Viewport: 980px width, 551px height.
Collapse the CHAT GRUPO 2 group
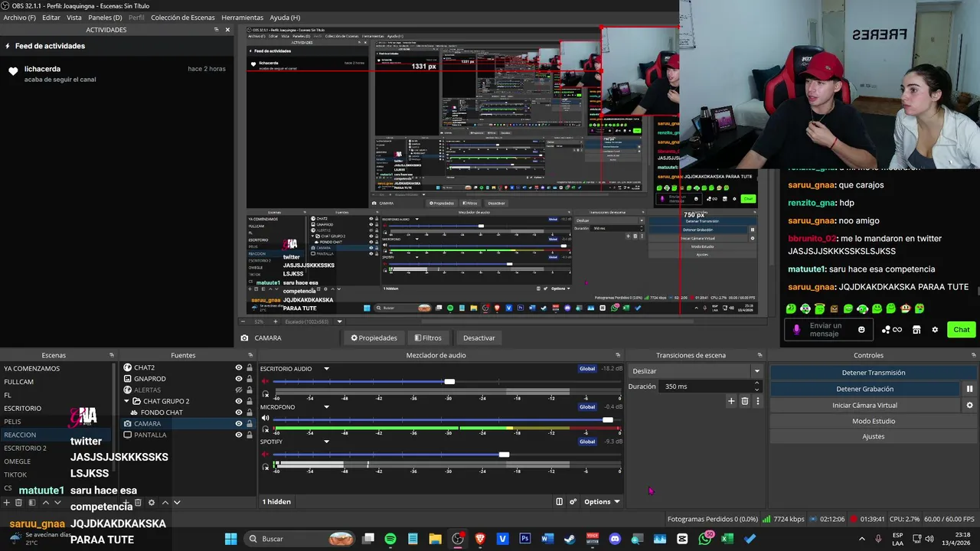[127, 401]
